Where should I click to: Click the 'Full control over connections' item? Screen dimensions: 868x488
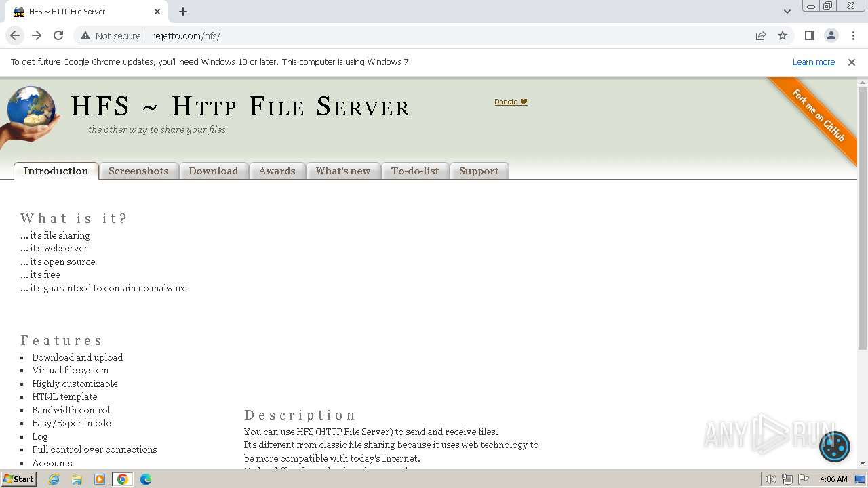click(x=94, y=449)
